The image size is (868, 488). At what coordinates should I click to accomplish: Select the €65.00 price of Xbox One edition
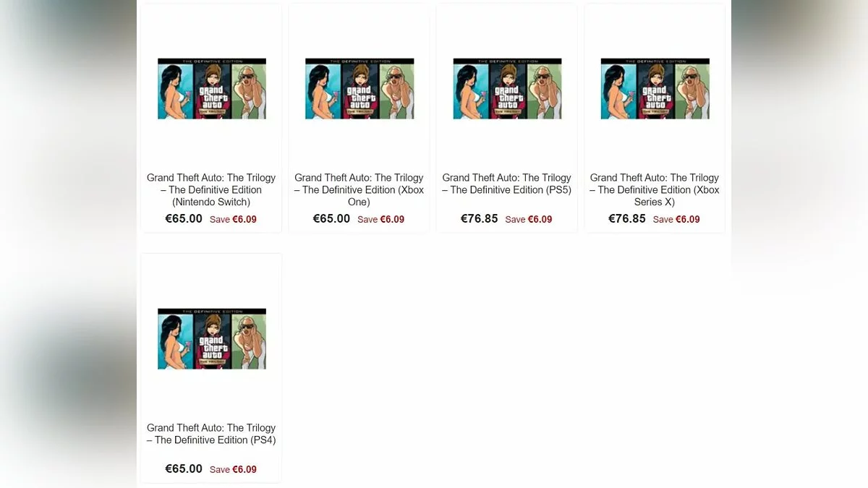tap(331, 218)
